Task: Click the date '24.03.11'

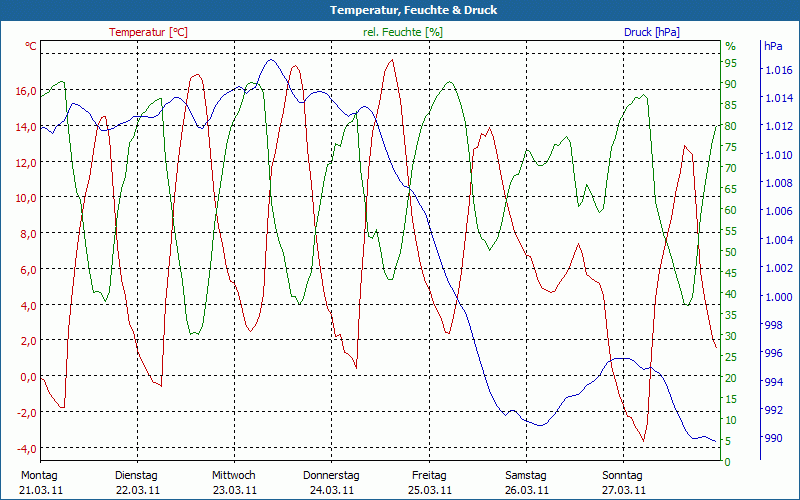Action: tap(332, 490)
